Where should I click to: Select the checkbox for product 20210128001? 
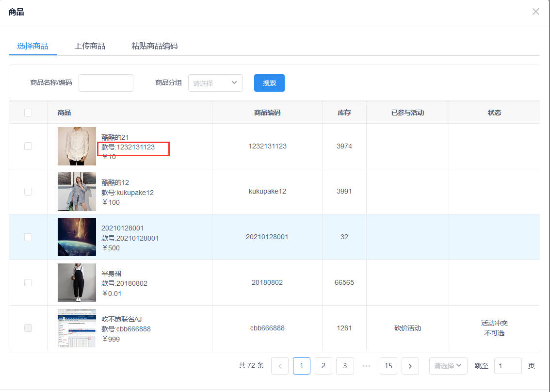(28, 237)
